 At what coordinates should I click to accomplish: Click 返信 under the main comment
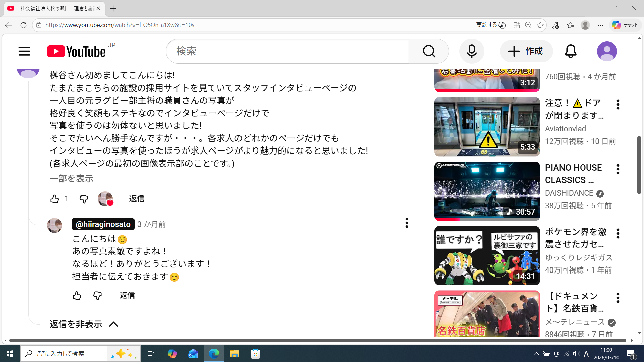coord(137,199)
